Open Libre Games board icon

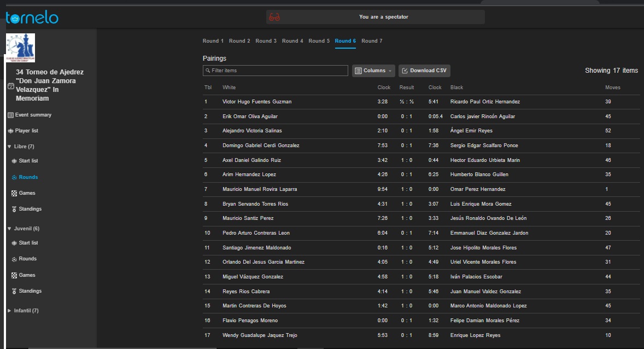[14, 193]
